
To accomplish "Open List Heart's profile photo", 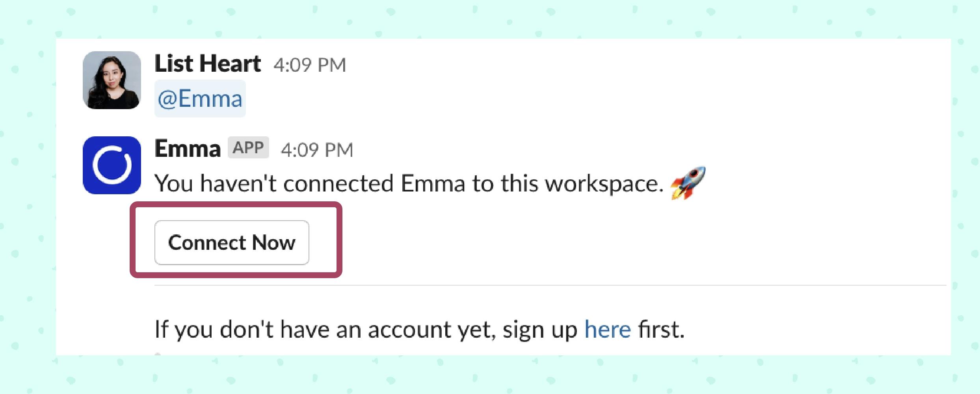I will 112,80.
